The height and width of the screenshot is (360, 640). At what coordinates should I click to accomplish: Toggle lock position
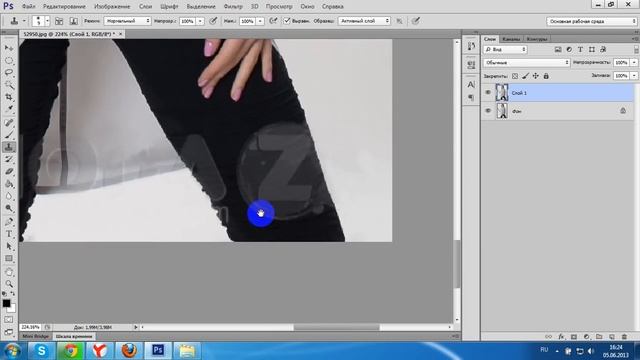[536, 76]
